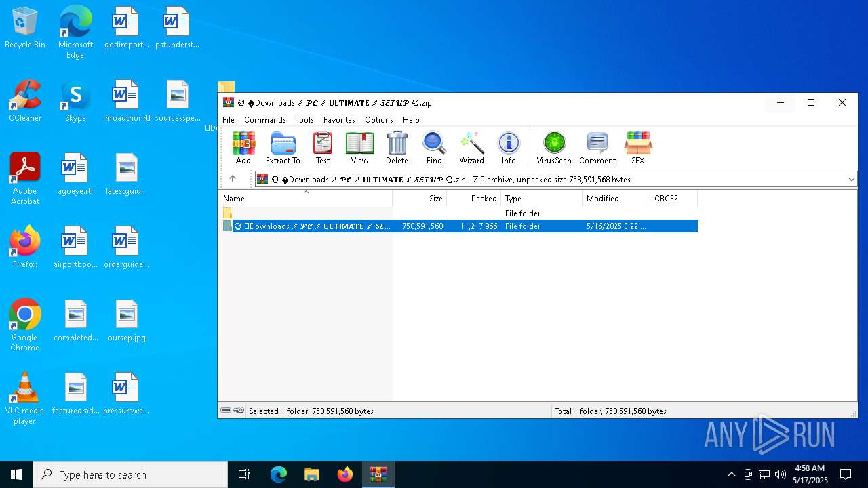This screenshot has height=488, width=868.
Task: Select the oursep.jpg desktop file
Action: point(127,321)
